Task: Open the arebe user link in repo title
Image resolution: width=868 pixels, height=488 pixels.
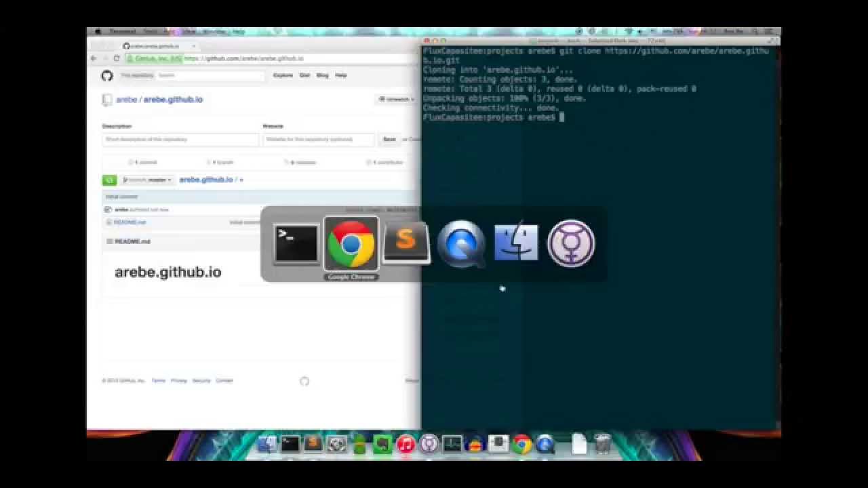Action: point(126,99)
